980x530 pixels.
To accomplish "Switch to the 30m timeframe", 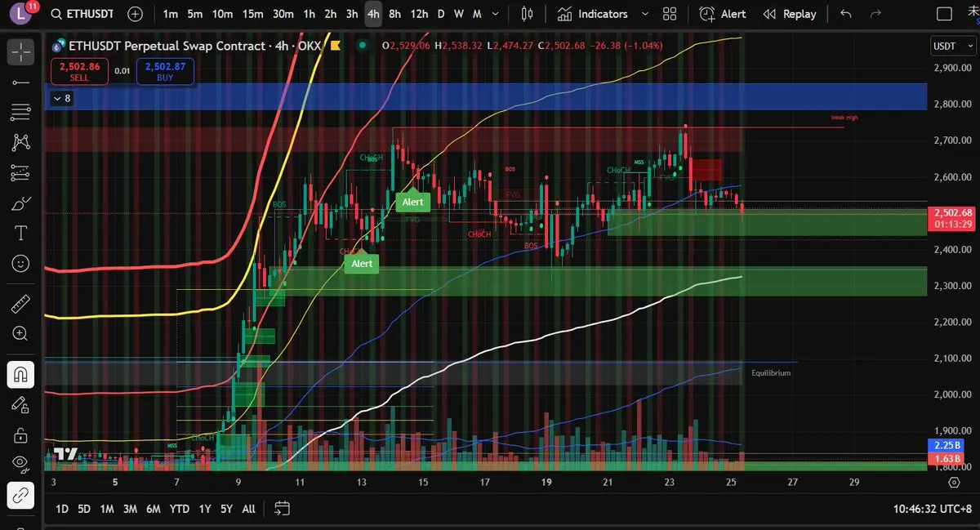I will click(x=283, y=14).
